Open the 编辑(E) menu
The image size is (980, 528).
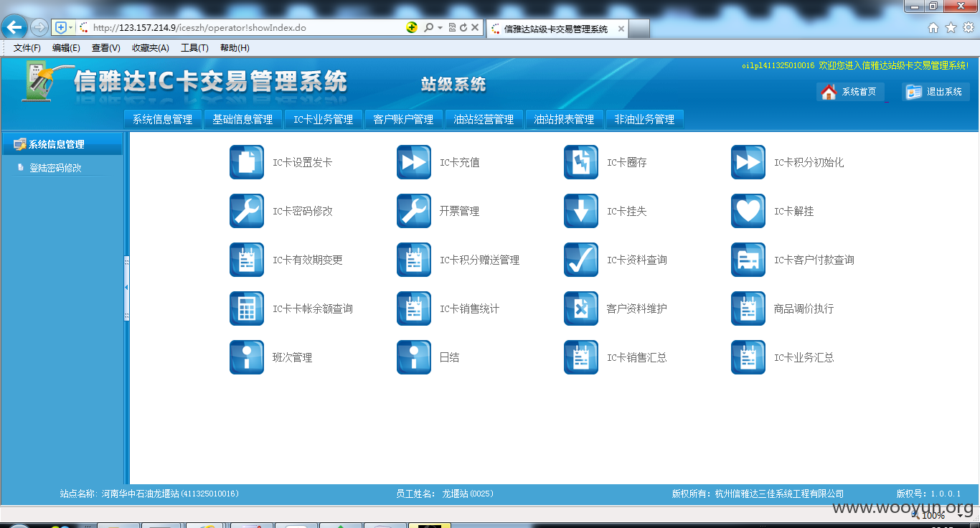pyautogui.click(x=66, y=48)
